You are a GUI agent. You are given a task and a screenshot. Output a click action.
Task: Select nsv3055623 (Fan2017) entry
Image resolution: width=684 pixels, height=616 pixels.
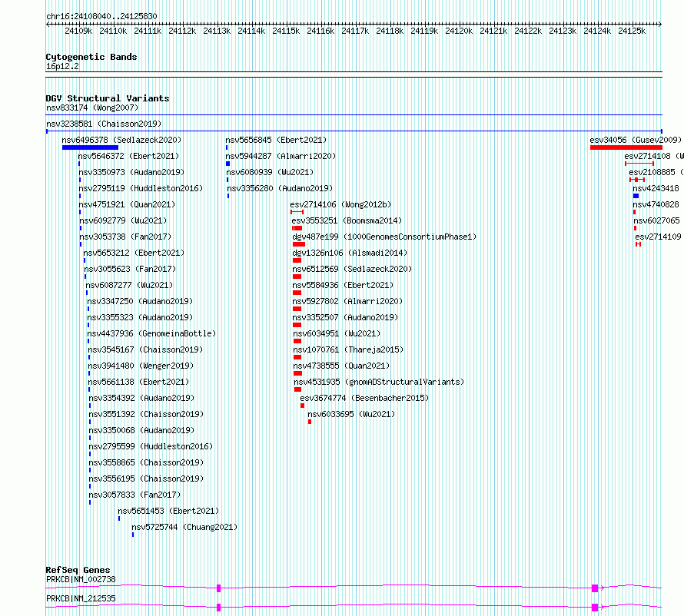[130, 269]
